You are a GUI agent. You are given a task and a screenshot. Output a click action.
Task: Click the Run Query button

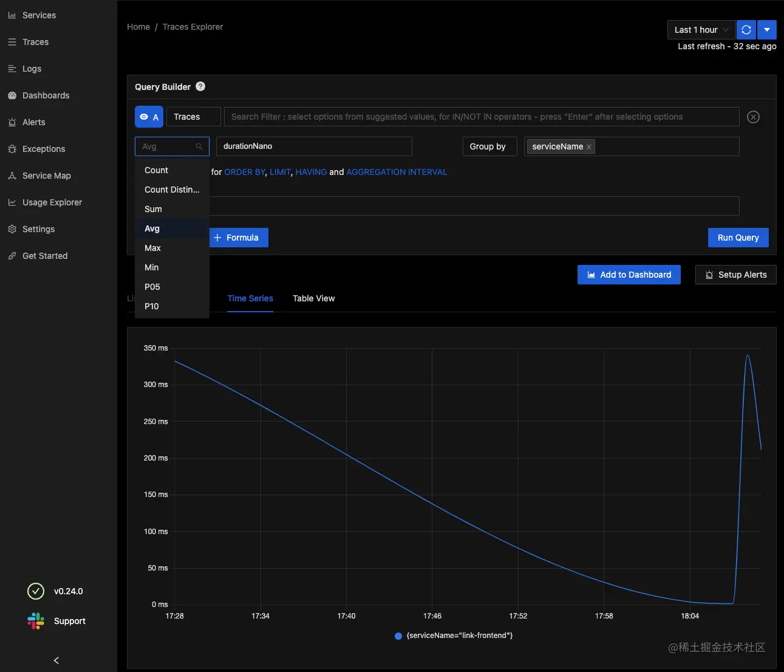point(738,238)
